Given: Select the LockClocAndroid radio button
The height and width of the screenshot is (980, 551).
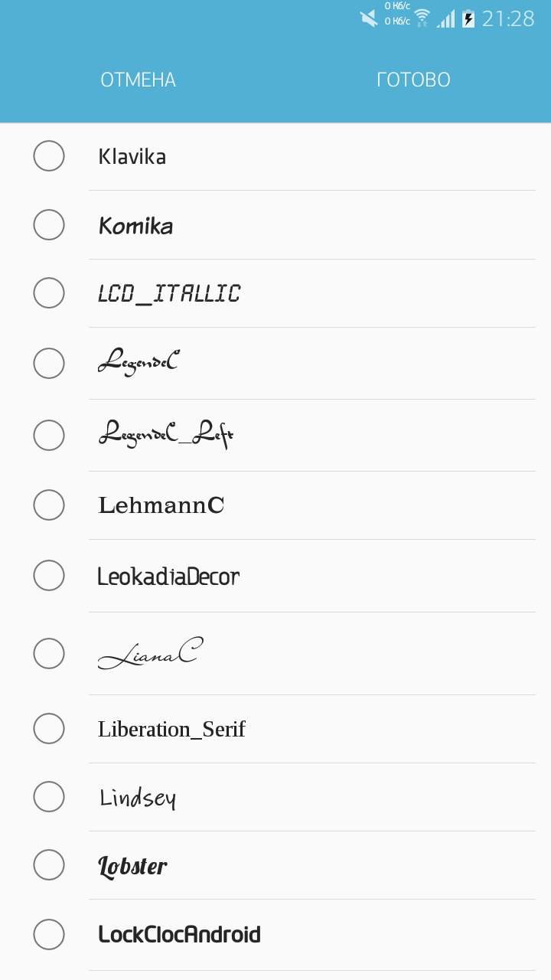Looking at the screenshot, I should click(49, 934).
